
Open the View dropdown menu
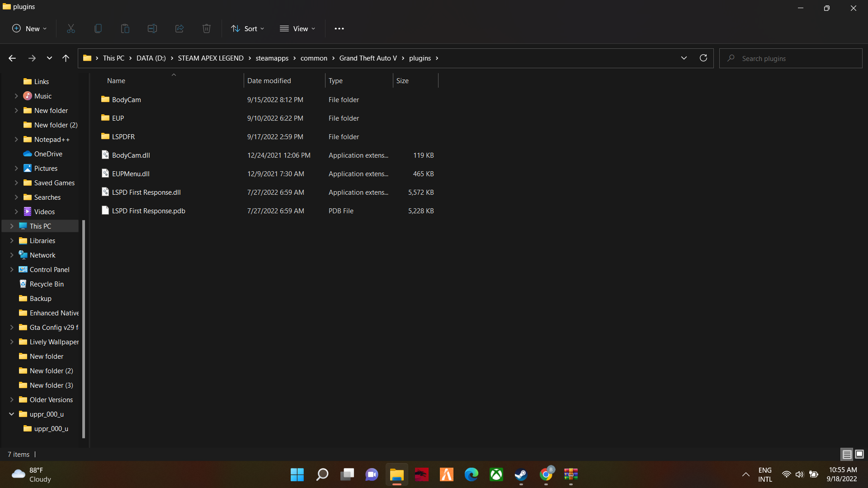(297, 28)
